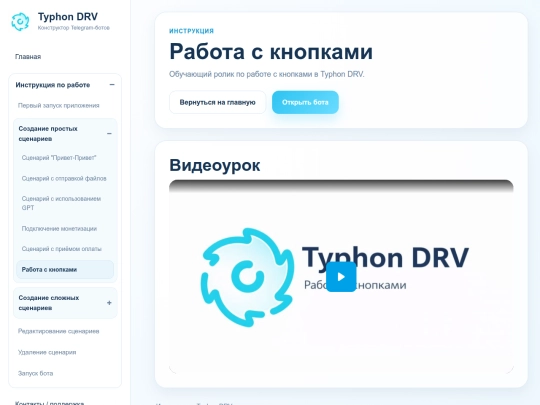The width and height of the screenshot is (540, 405).
Task: Open Удаление сценария page
Action: (x=47, y=352)
